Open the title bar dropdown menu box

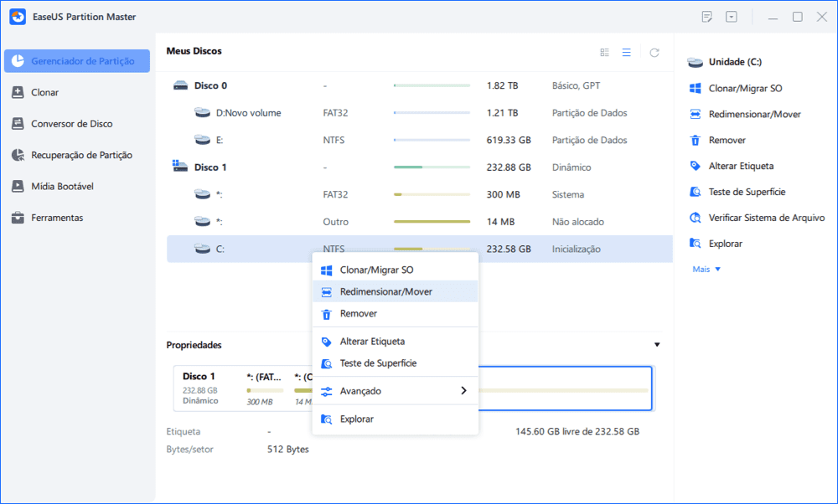(x=731, y=17)
